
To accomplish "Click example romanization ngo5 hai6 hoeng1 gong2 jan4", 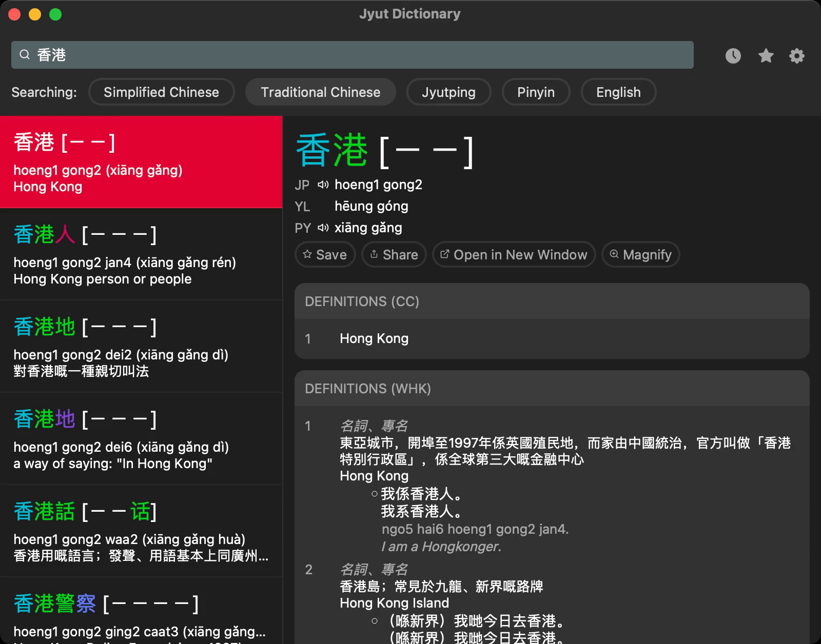I will (x=475, y=529).
